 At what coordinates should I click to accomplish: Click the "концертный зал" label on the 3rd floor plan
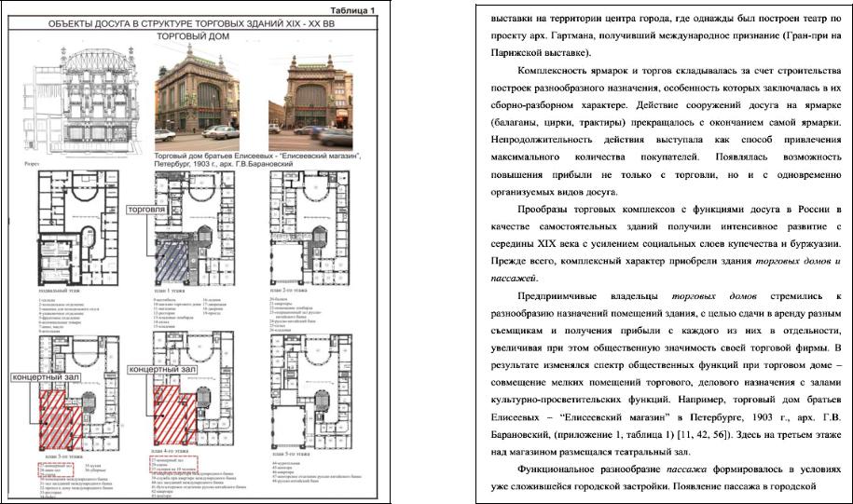point(47,376)
